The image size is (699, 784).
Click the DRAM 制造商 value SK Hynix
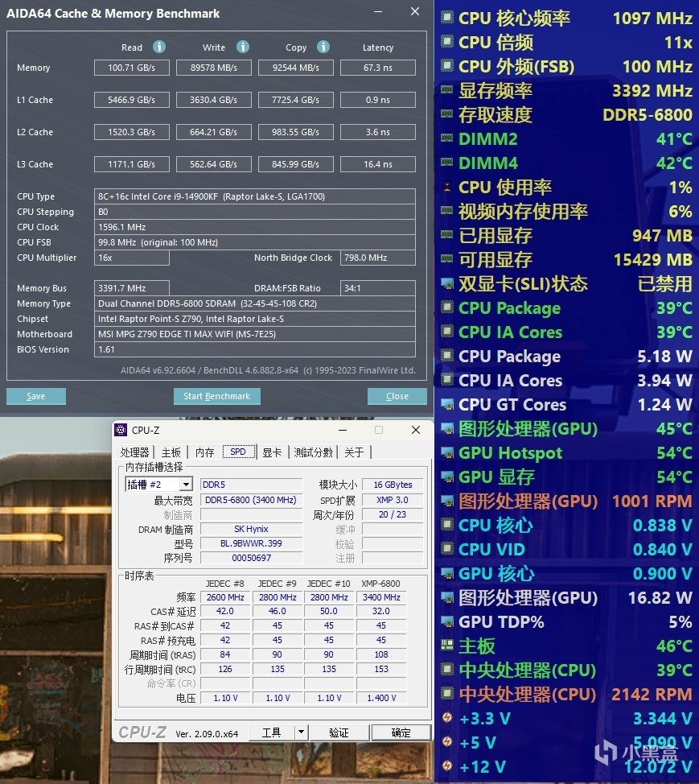pyautogui.click(x=251, y=529)
